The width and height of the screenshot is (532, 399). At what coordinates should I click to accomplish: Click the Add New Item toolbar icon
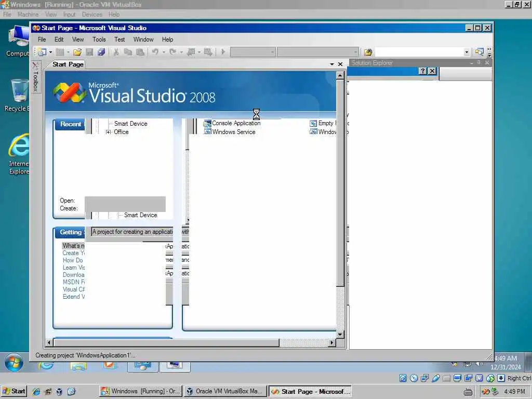[60, 52]
